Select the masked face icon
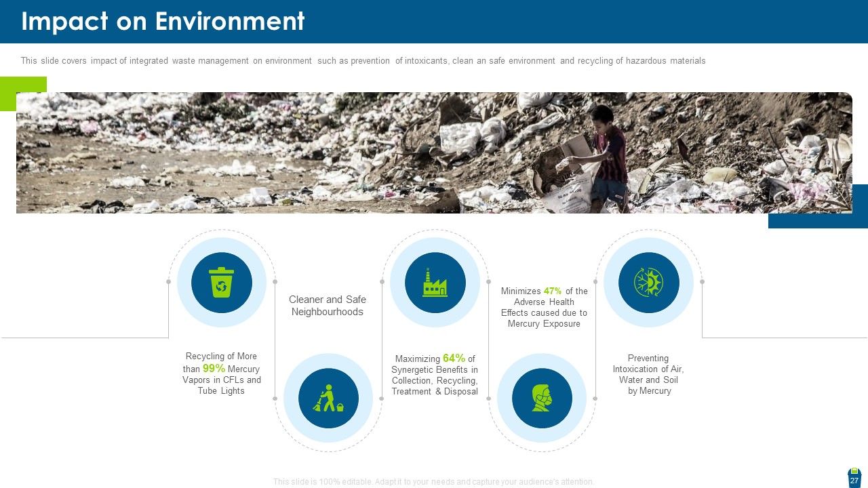This screenshot has width=868, height=488. [542, 398]
